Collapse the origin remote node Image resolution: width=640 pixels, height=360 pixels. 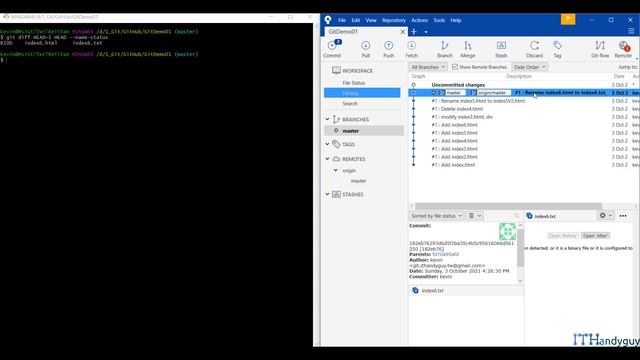[336, 170]
